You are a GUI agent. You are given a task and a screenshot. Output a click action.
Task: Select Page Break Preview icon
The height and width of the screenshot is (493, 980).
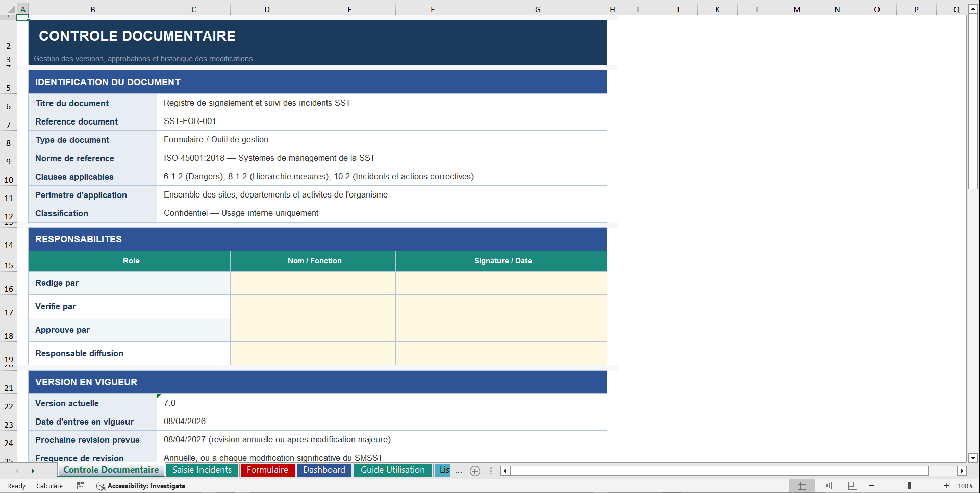coord(852,486)
